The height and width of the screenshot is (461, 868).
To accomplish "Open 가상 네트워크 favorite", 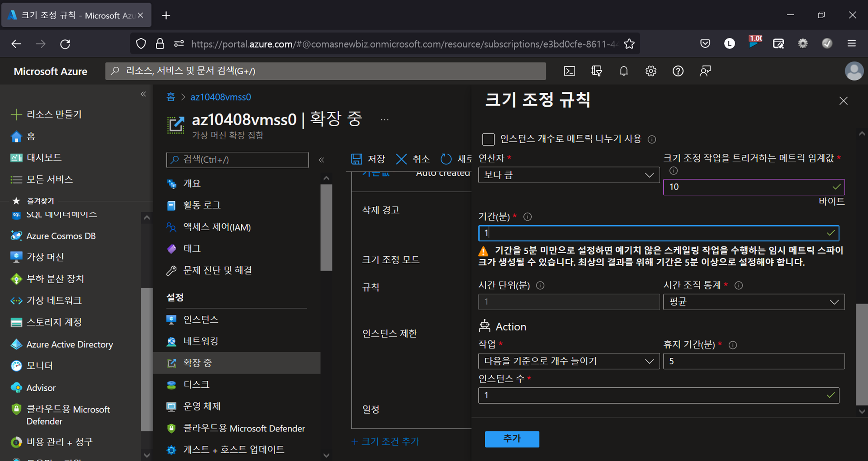I will tap(46, 301).
